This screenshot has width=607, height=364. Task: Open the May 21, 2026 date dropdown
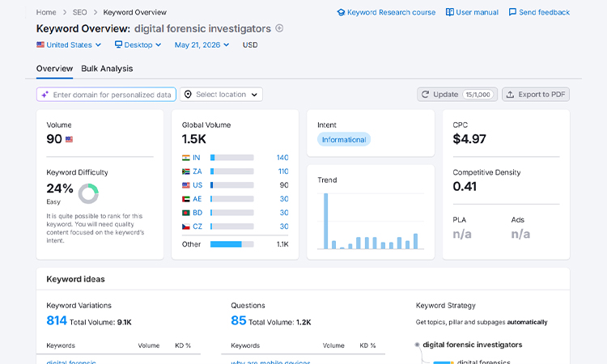[202, 44]
